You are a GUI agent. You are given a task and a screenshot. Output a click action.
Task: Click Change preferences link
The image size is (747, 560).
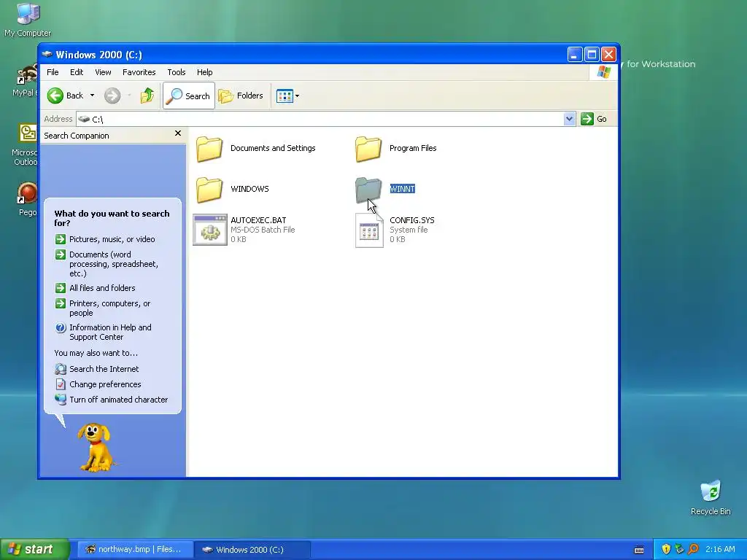[105, 384]
